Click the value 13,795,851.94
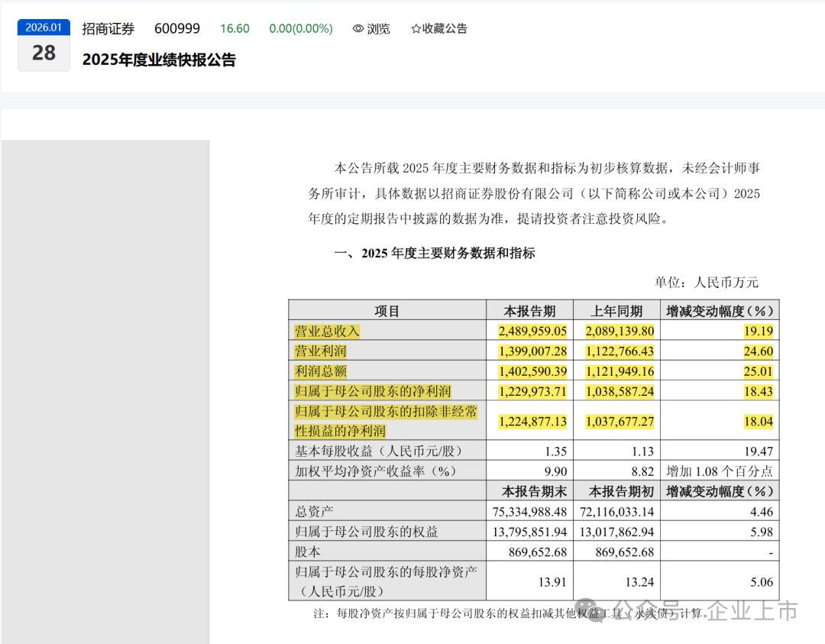The image size is (825, 644). point(529,532)
